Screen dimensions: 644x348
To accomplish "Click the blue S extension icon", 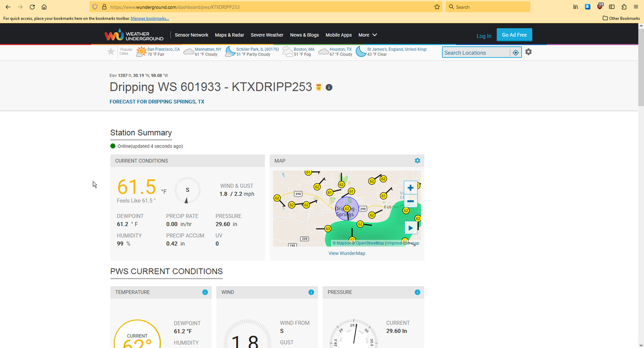I will (588, 7).
